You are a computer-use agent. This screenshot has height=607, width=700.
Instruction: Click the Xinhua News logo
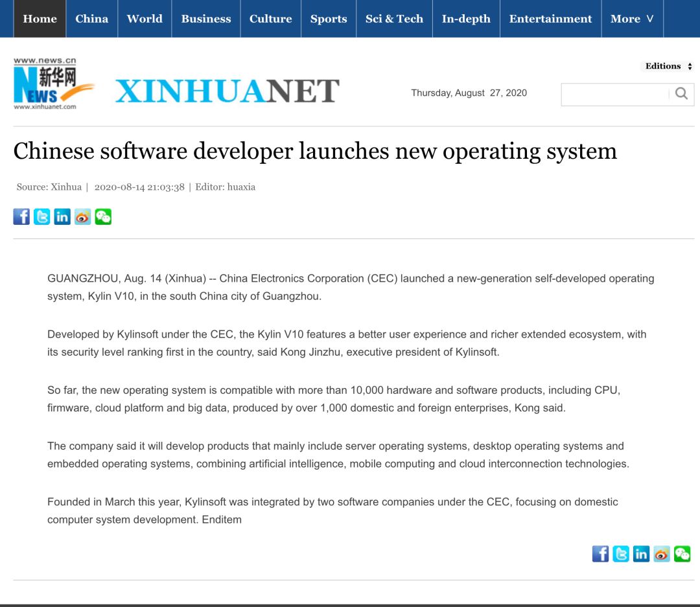[52, 84]
